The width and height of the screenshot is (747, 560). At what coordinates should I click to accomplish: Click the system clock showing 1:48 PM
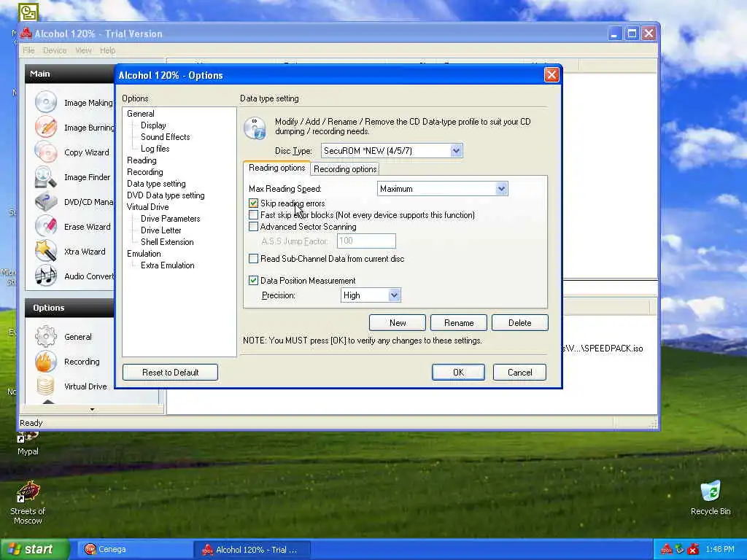click(x=720, y=550)
